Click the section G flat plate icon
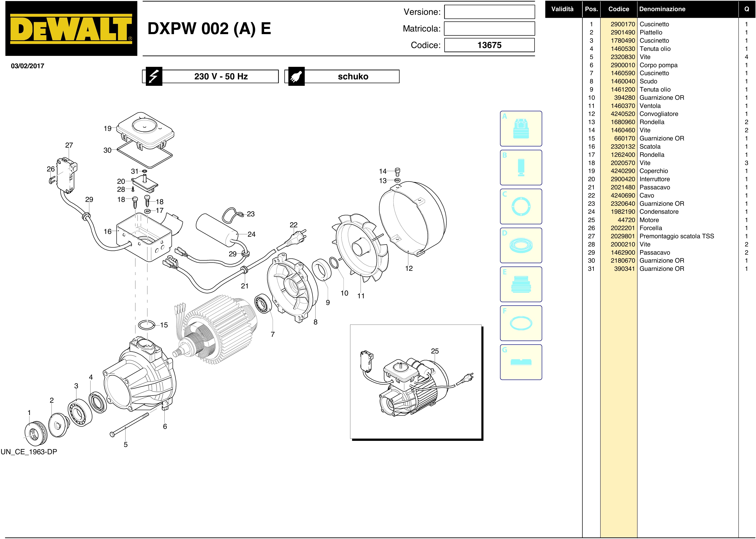 pyautogui.click(x=521, y=362)
